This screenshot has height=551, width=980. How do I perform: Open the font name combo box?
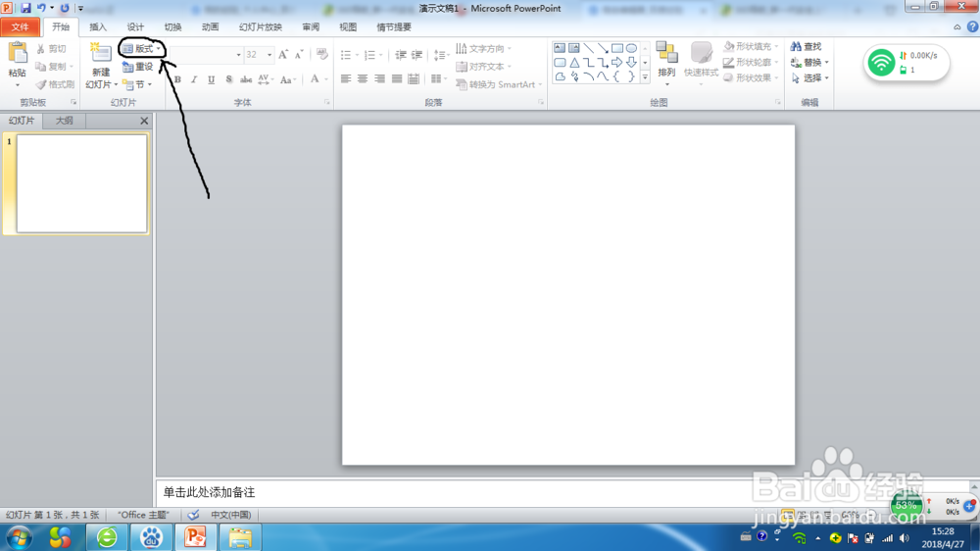[x=206, y=55]
